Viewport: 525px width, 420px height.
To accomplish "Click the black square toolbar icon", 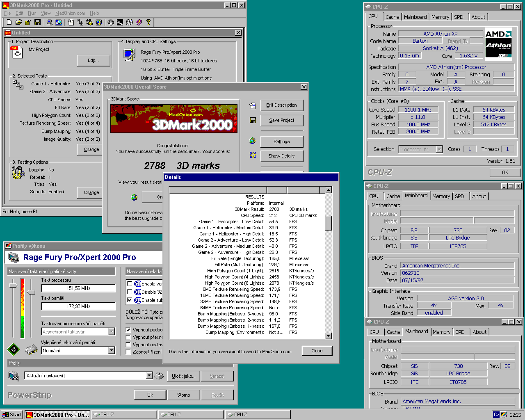I will [120, 22].
